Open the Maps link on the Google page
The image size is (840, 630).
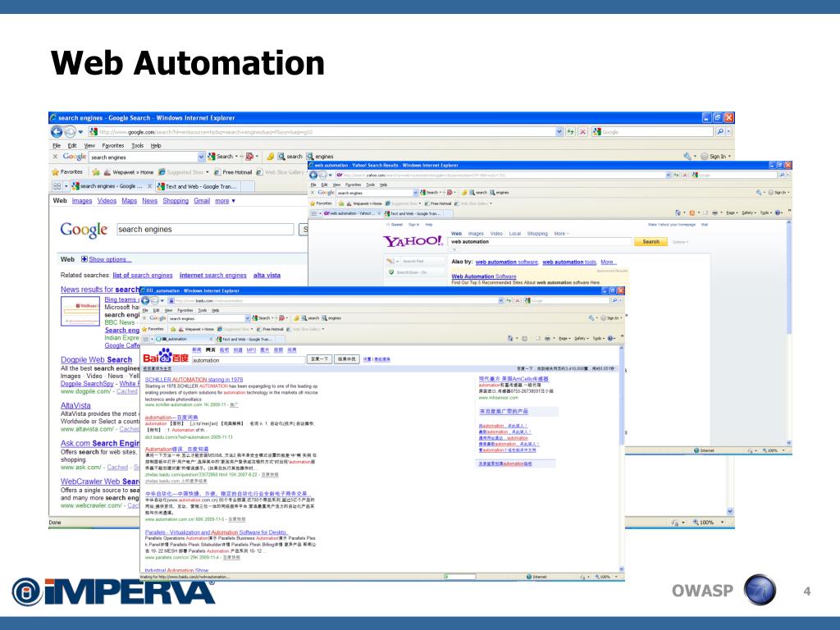click(129, 201)
